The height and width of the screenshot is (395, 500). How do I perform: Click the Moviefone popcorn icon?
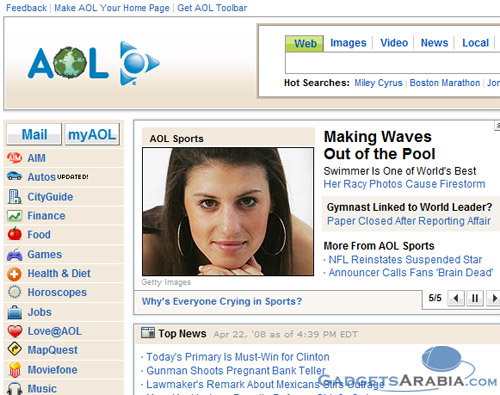coord(15,369)
